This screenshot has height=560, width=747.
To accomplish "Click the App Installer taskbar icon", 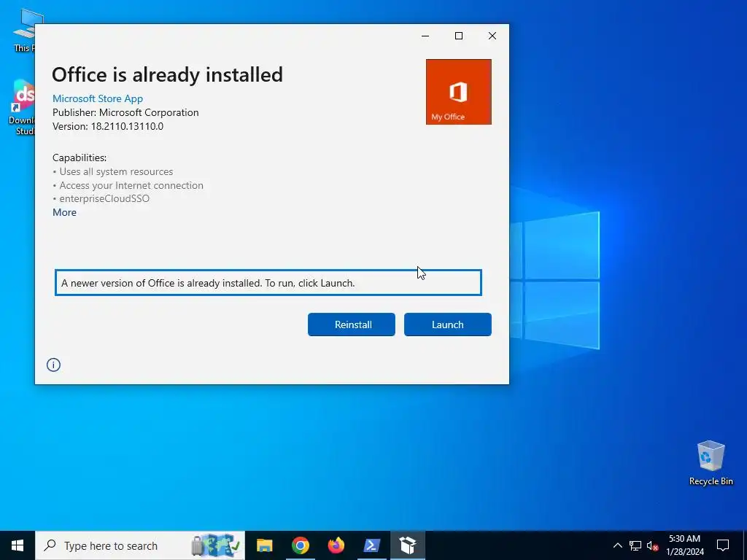I will [408, 545].
